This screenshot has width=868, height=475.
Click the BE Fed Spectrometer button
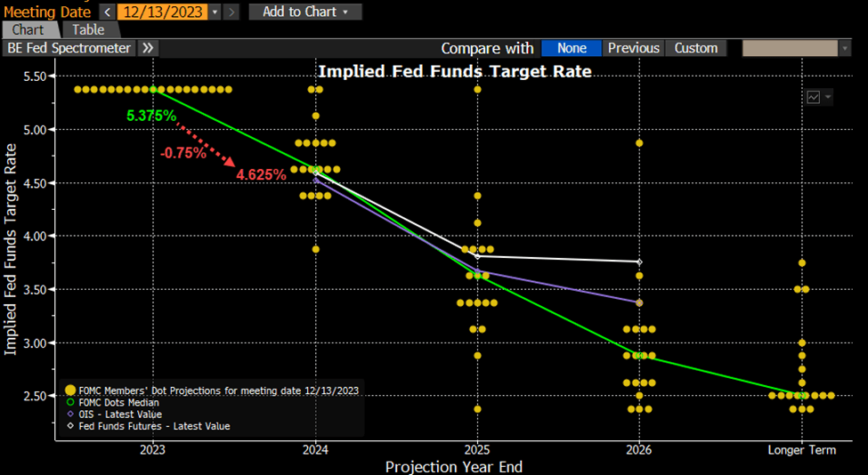(x=69, y=48)
